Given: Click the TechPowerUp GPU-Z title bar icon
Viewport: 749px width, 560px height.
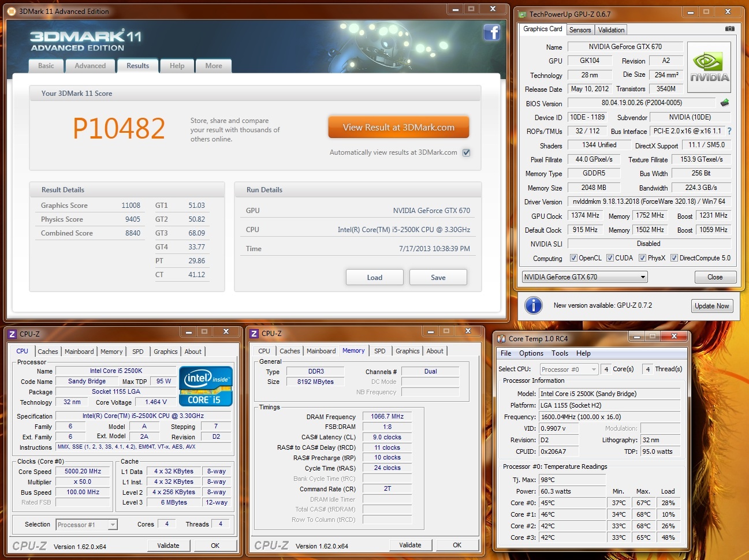Looking at the screenshot, I should [x=523, y=14].
